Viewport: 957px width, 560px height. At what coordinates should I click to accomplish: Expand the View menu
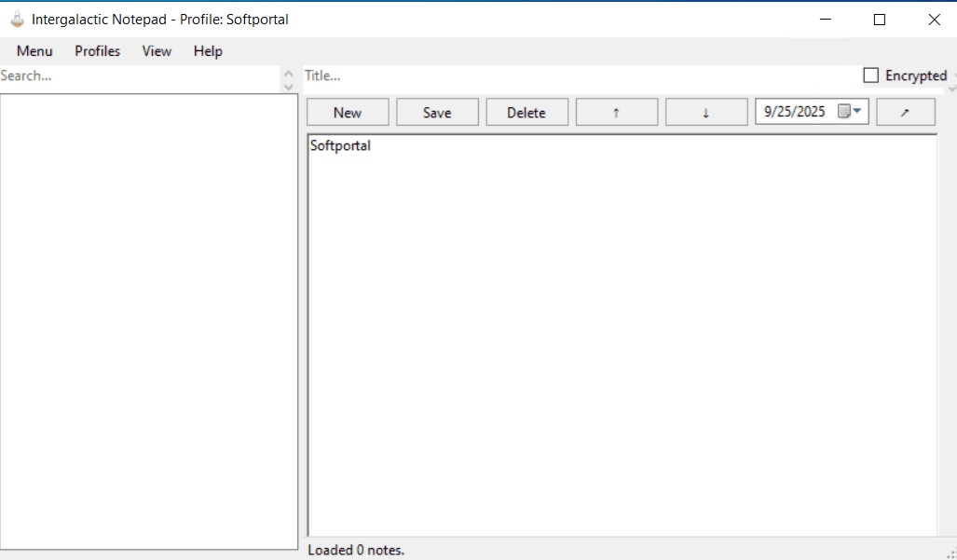click(157, 51)
